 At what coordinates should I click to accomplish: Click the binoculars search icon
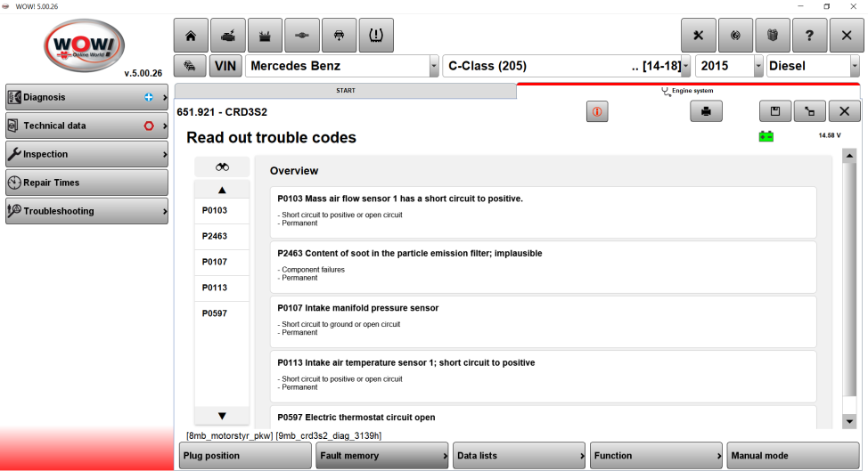(222, 167)
